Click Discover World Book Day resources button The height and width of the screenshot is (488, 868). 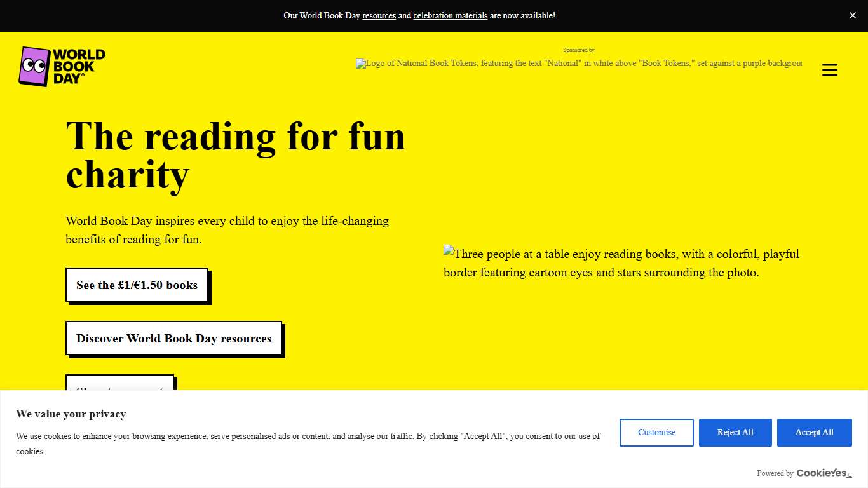pyautogui.click(x=173, y=338)
